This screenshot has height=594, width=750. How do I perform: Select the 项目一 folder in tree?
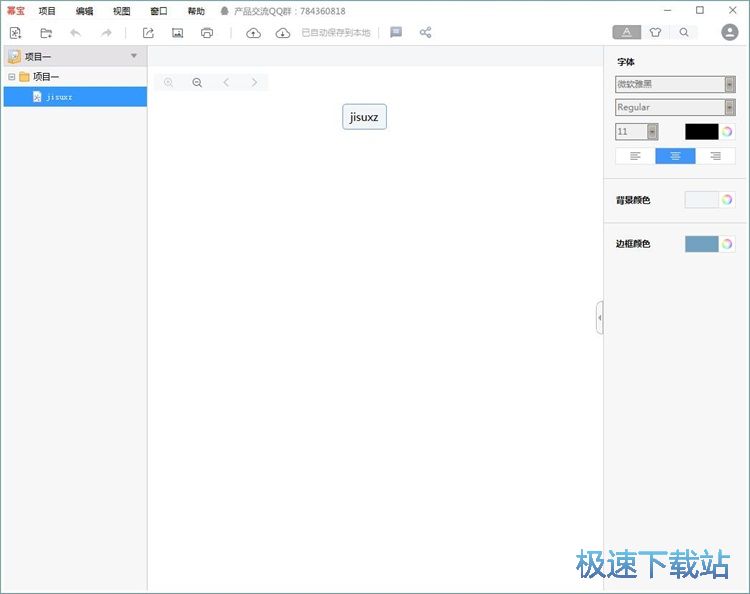[46, 77]
